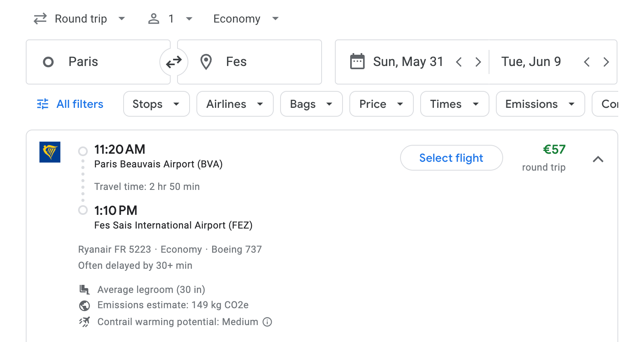644x342 pixels.
Task: Open the Stops filter dropdown
Action: point(156,104)
